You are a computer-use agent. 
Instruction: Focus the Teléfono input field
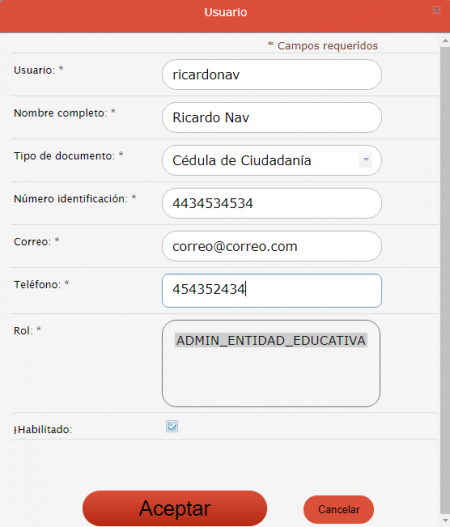(272, 291)
